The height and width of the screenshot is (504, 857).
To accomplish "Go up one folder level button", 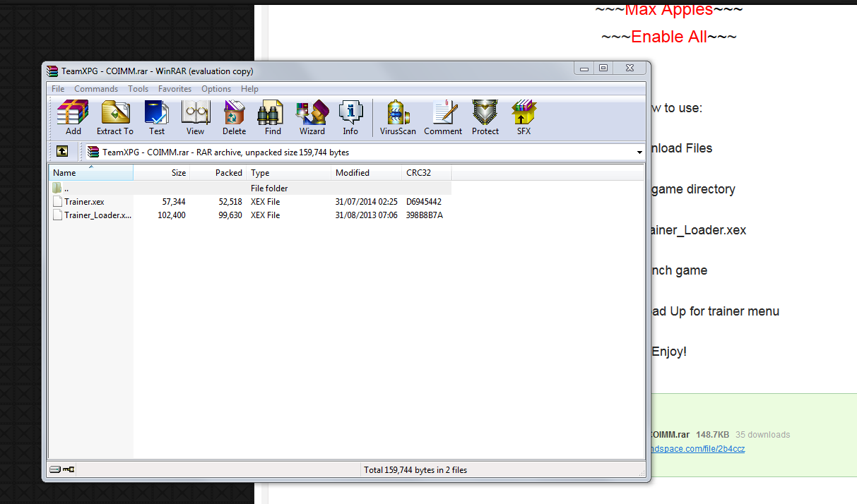I will coord(62,152).
